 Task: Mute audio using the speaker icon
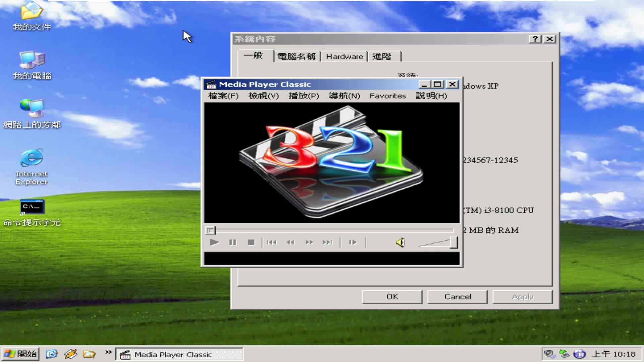coord(400,242)
